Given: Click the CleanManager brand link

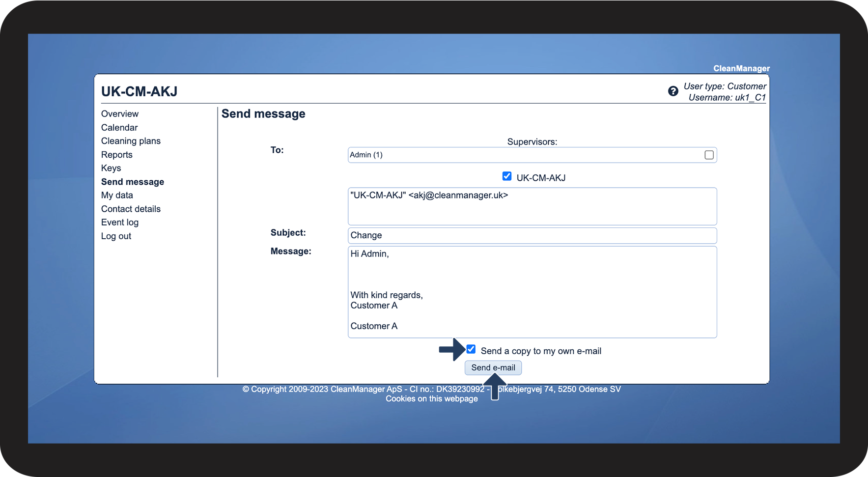Looking at the screenshot, I should coord(741,68).
